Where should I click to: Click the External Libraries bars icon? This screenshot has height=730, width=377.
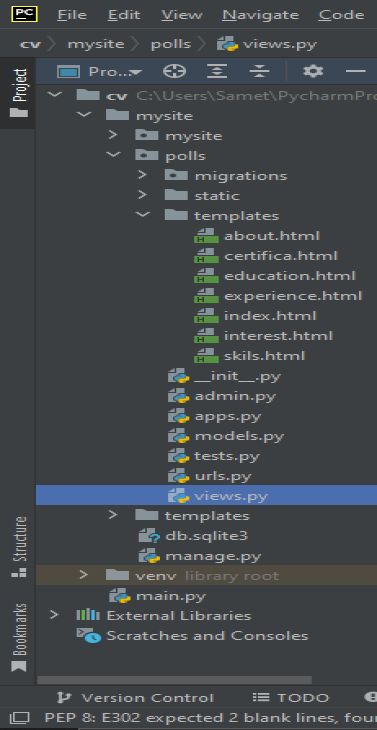pyautogui.click(x=88, y=615)
